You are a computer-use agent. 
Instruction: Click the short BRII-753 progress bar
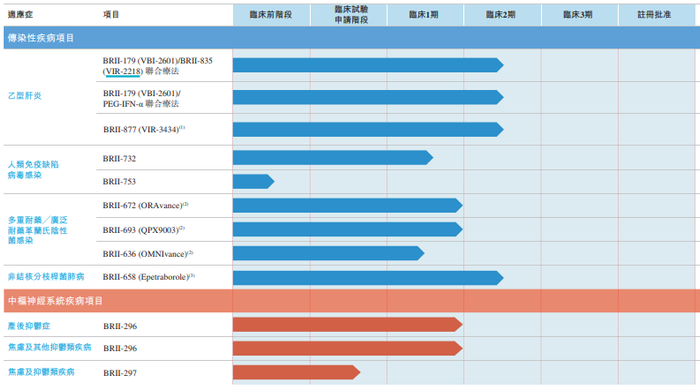254,182
